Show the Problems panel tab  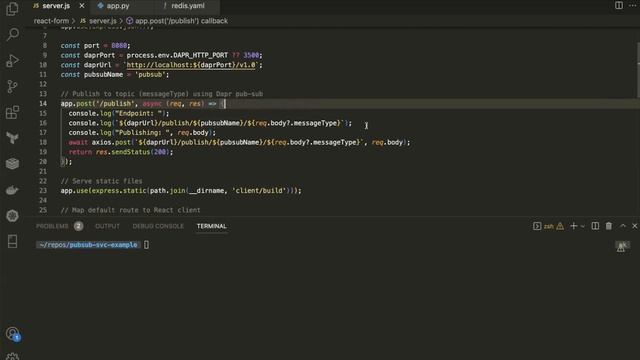click(52, 226)
